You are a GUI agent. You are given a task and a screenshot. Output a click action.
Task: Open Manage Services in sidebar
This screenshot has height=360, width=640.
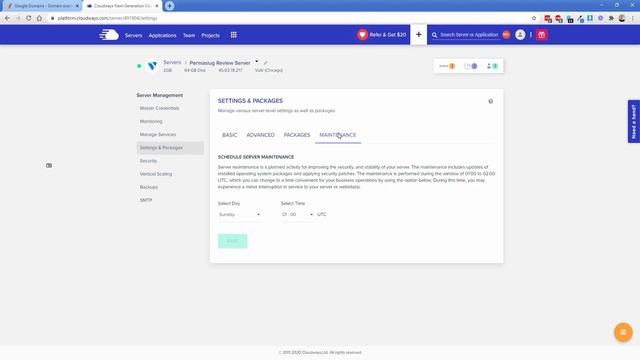tap(158, 134)
